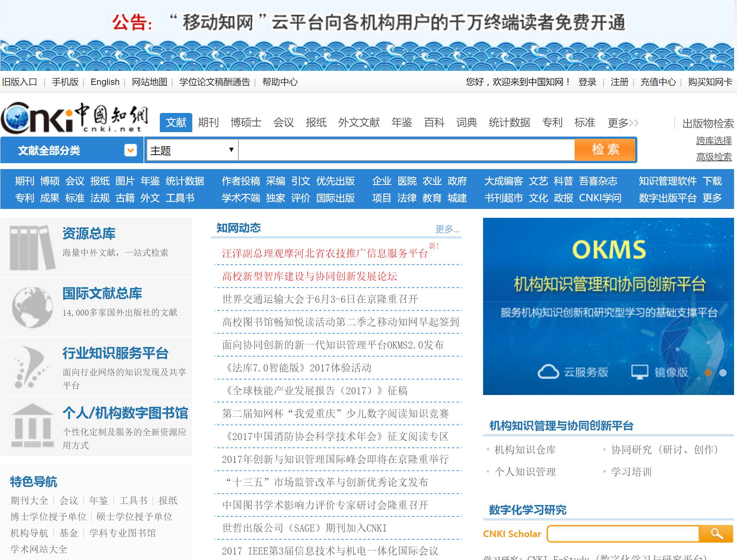Viewport: 737px width, 560px height.
Task: Open news 世哲出版公司(SAGE)期刊加入CNKI
Action: coord(304,528)
